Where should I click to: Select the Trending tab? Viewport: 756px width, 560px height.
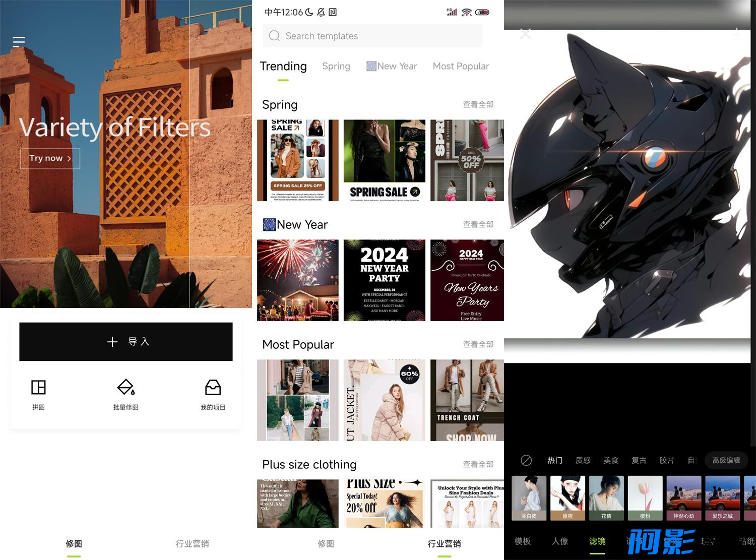283,67
